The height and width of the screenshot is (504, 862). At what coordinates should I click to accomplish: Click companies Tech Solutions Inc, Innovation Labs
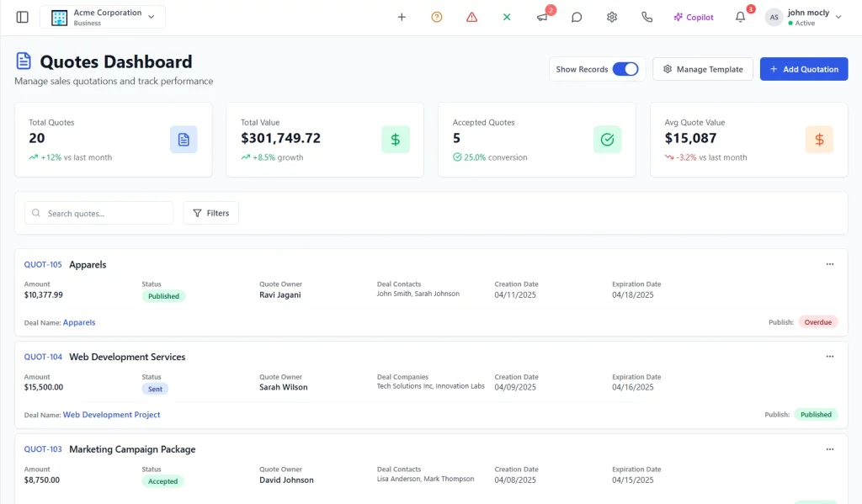tap(430, 386)
